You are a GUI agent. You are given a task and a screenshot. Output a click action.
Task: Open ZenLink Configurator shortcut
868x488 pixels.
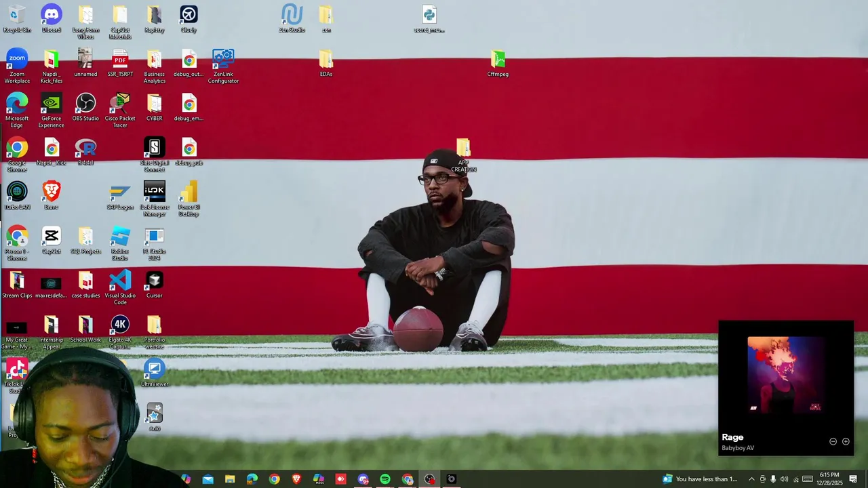coord(223,66)
